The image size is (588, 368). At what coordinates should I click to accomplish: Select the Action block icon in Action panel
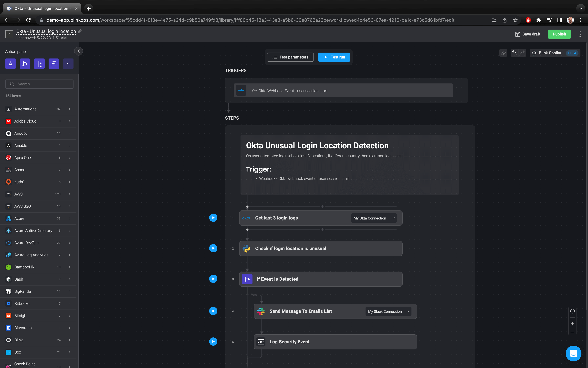[x=10, y=64]
